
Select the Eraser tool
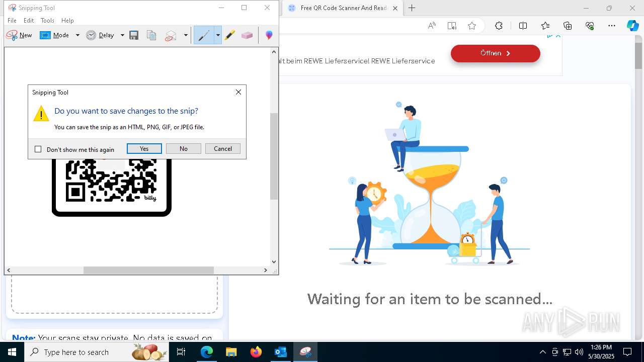pyautogui.click(x=247, y=35)
